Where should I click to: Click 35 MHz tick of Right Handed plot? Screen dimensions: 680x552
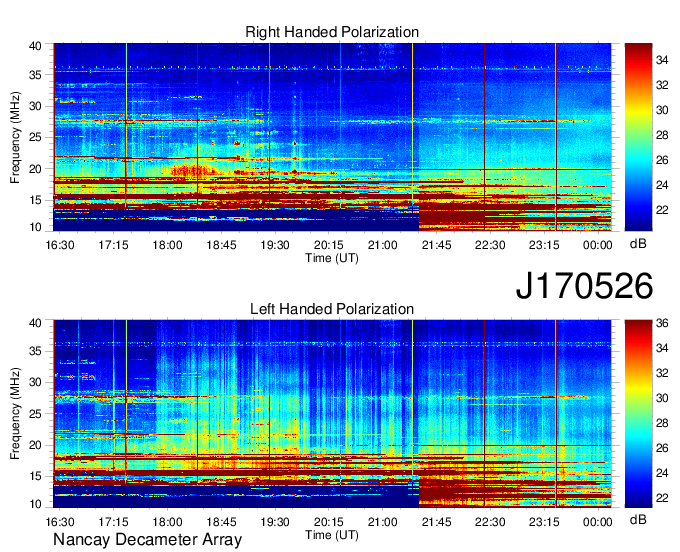(x=35, y=75)
